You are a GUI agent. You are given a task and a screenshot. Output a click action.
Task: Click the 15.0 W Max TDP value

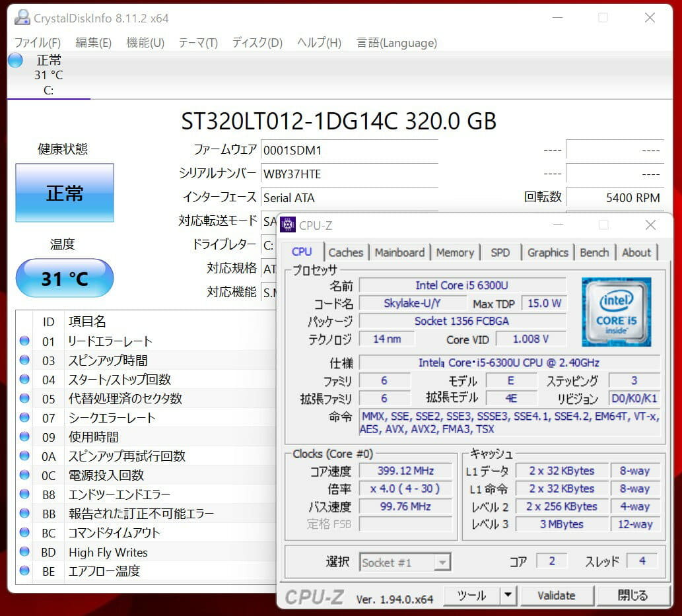pyautogui.click(x=544, y=303)
